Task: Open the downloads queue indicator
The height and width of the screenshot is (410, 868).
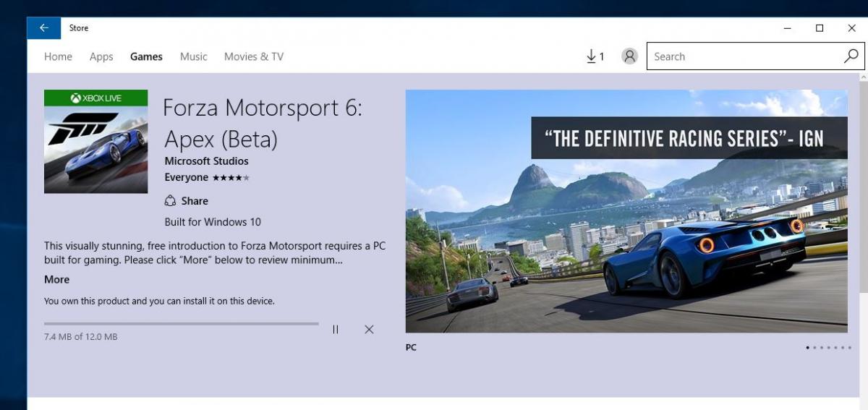Action: (595, 56)
